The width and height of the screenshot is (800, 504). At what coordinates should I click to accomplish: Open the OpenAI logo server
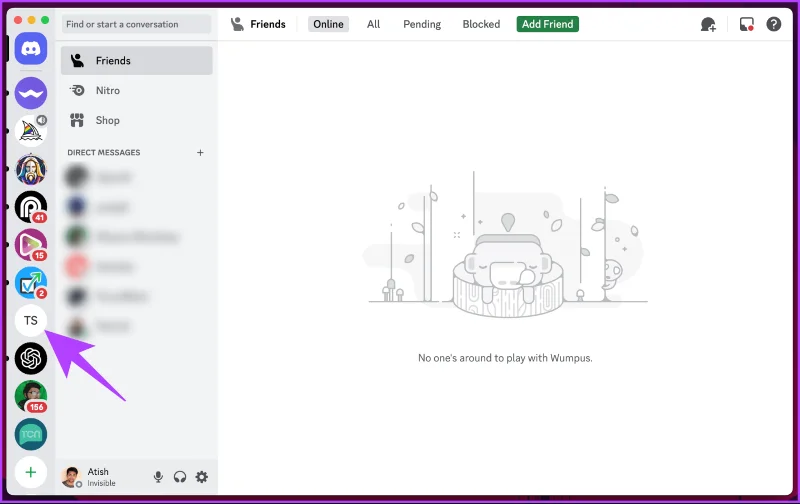pos(31,358)
